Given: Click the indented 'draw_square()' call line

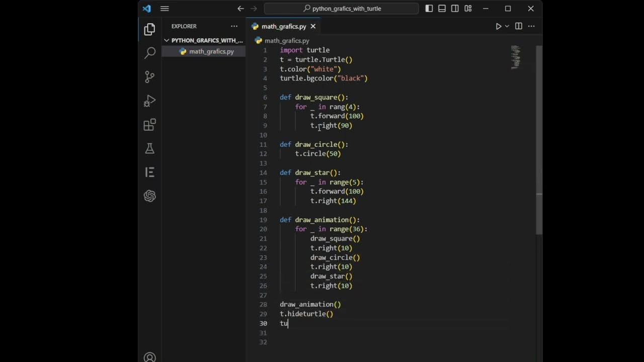Looking at the screenshot, I should tap(335, 238).
